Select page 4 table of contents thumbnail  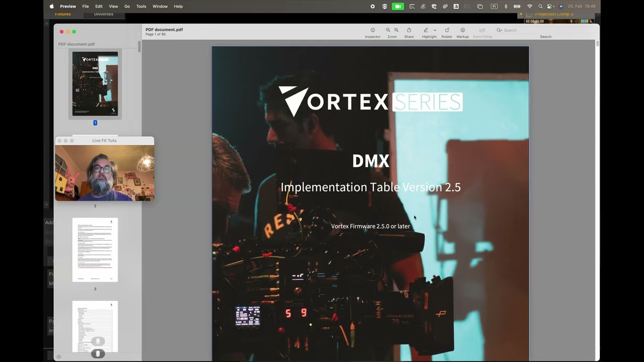pos(95,326)
